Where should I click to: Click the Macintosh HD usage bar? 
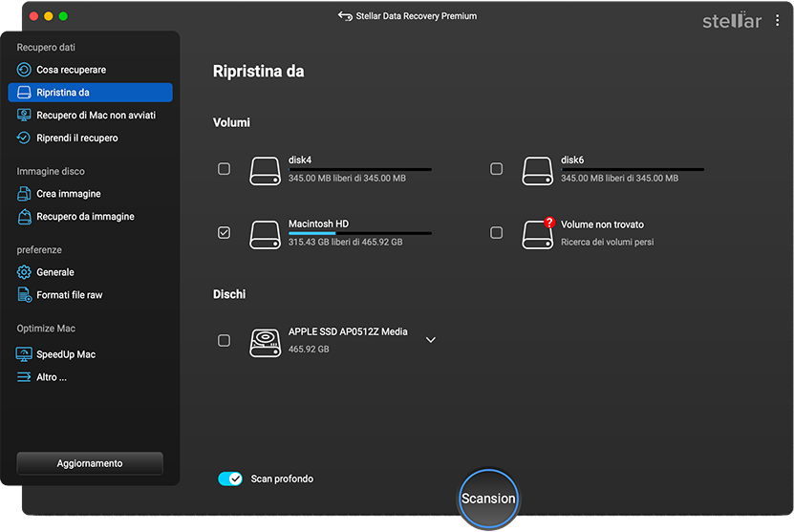(x=360, y=233)
